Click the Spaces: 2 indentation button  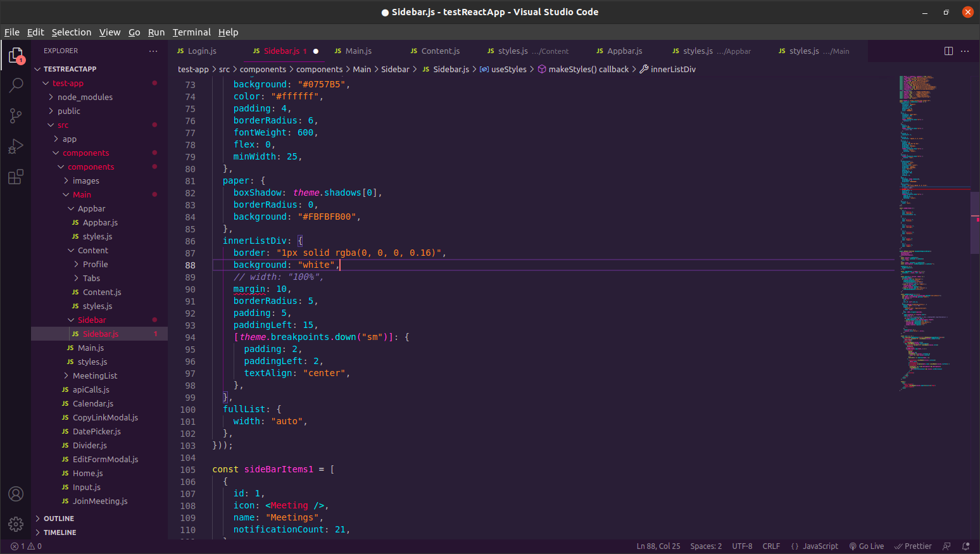(706, 546)
